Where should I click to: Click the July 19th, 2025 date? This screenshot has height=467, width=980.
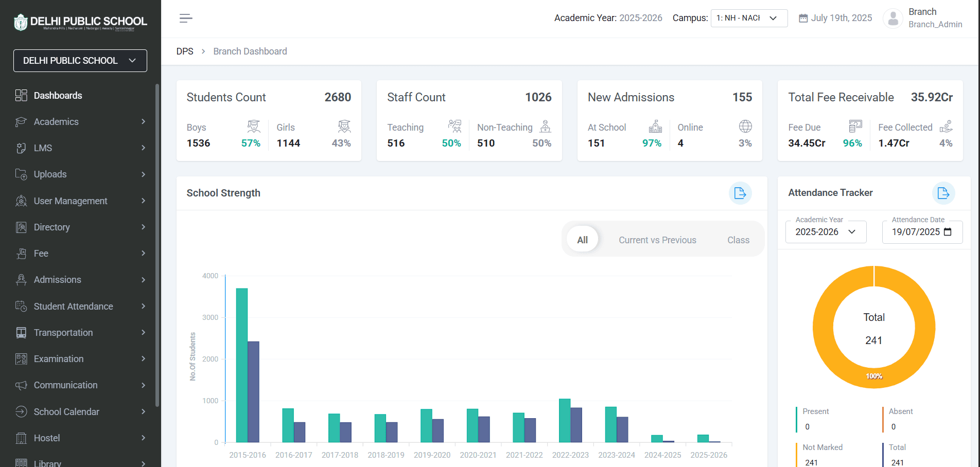(841, 18)
